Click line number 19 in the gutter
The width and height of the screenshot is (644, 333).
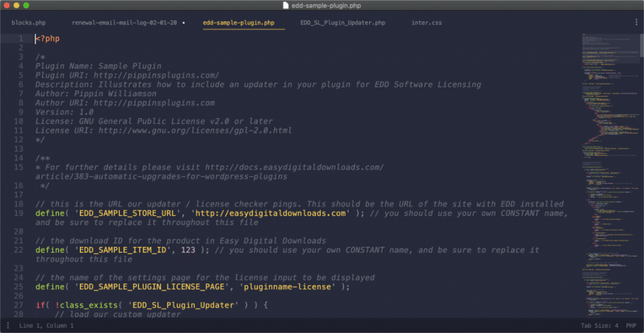tap(19, 213)
